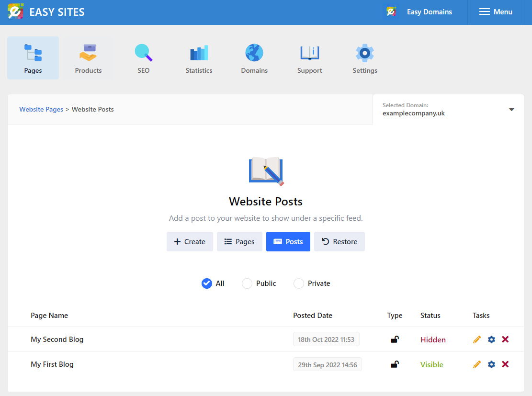Image resolution: width=532 pixels, height=396 pixels.
Task: Delete My First Blog with red X
Action: tap(505, 364)
